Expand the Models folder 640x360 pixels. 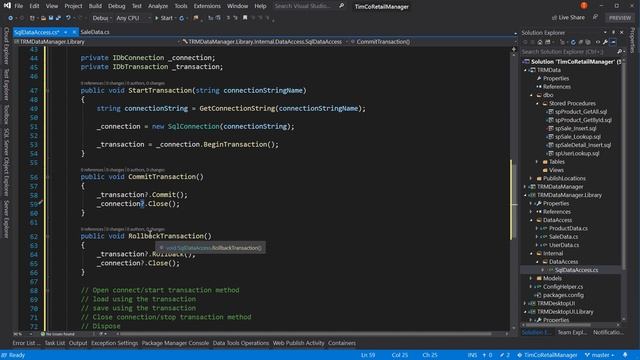click(x=532, y=278)
